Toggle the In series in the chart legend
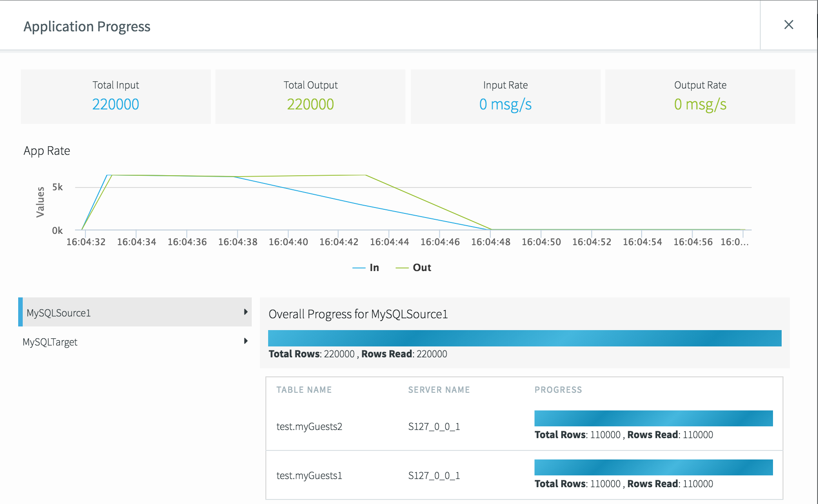This screenshot has height=504, width=818. (368, 267)
